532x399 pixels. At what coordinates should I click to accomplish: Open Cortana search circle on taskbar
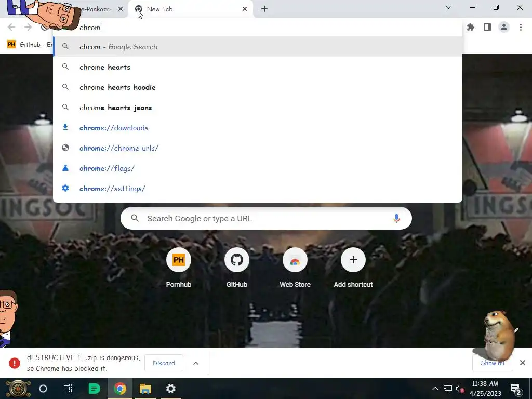click(x=43, y=389)
